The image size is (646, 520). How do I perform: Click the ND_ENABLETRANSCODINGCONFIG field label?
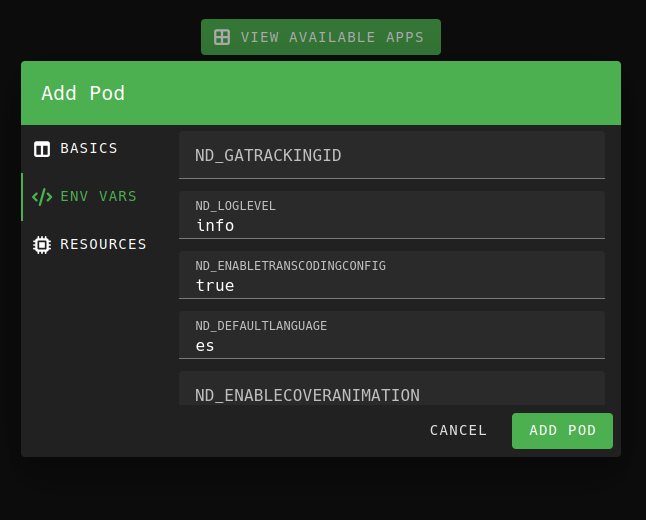pos(290,266)
